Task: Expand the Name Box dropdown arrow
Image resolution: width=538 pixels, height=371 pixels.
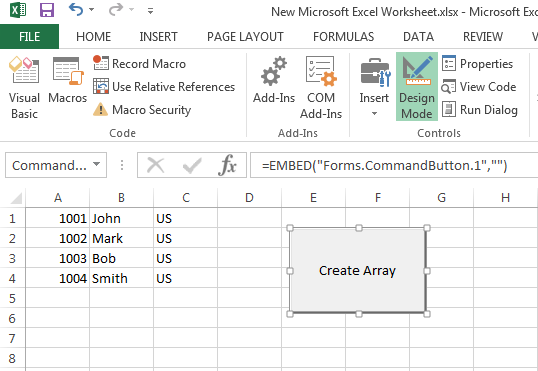Action: coord(97,164)
